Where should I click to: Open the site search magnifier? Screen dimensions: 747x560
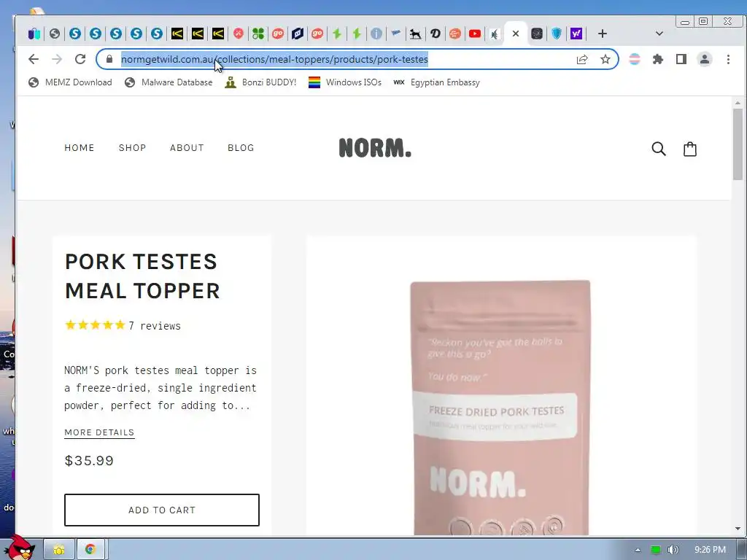pyautogui.click(x=659, y=149)
